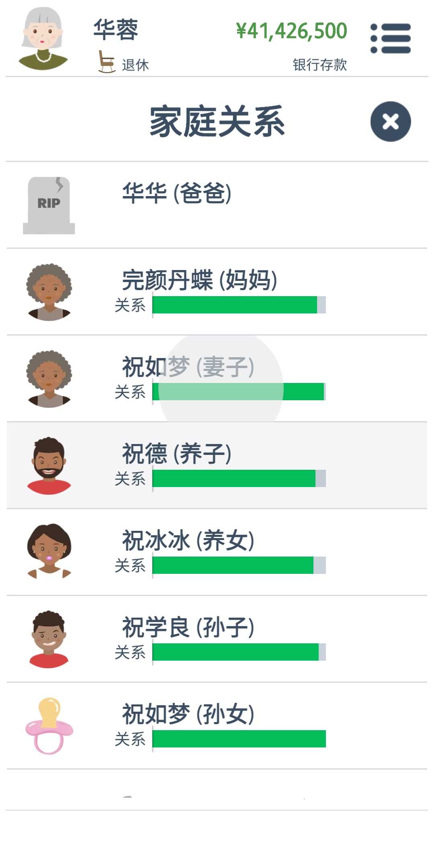Tap the avatar of 祝学良 (孙子)

tap(49, 639)
